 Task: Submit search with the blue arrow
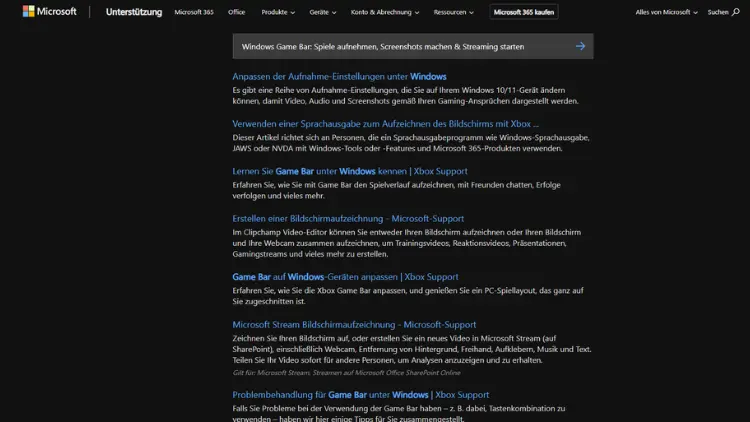pyautogui.click(x=580, y=46)
